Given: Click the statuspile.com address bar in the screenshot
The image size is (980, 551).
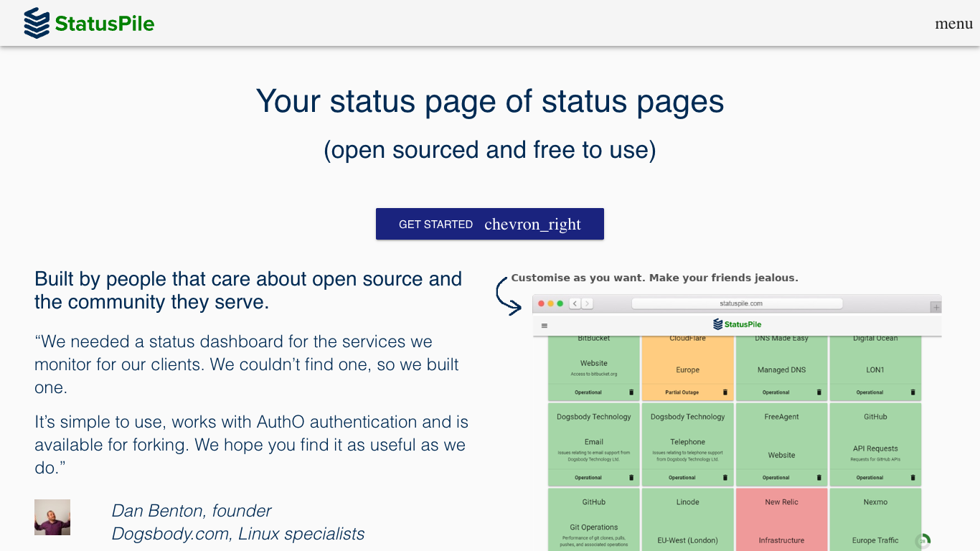Looking at the screenshot, I should click(x=737, y=303).
